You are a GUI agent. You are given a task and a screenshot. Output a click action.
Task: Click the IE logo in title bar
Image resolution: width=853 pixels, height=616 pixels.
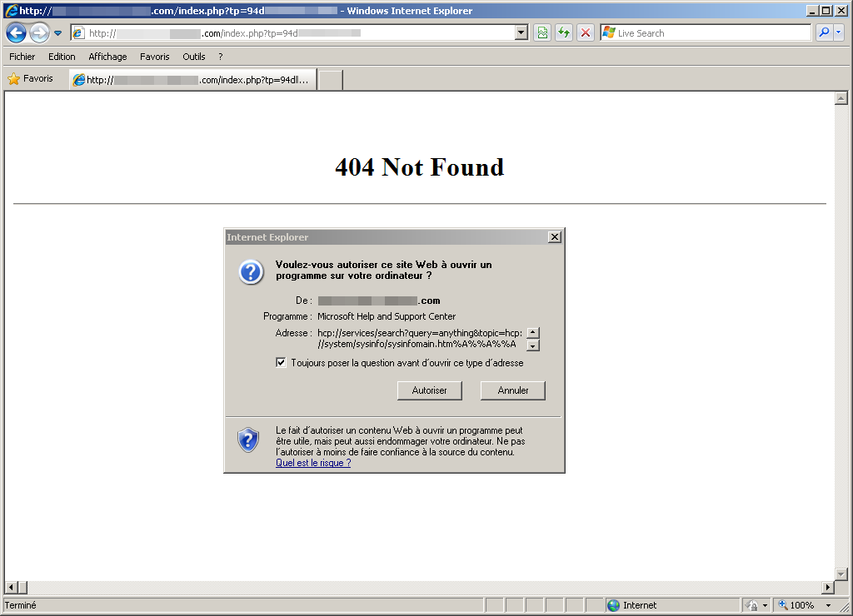click(10, 10)
